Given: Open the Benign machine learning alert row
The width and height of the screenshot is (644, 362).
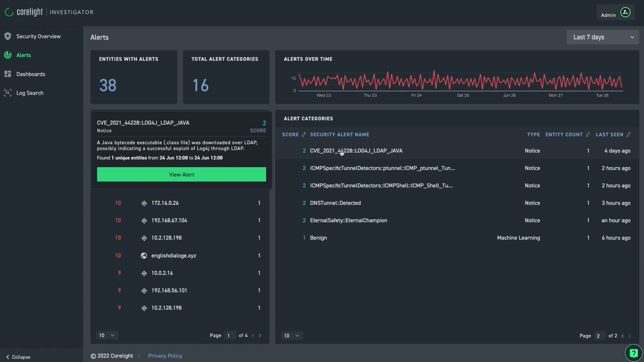Looking at the screenshot, I should click(x=457, y=238).
